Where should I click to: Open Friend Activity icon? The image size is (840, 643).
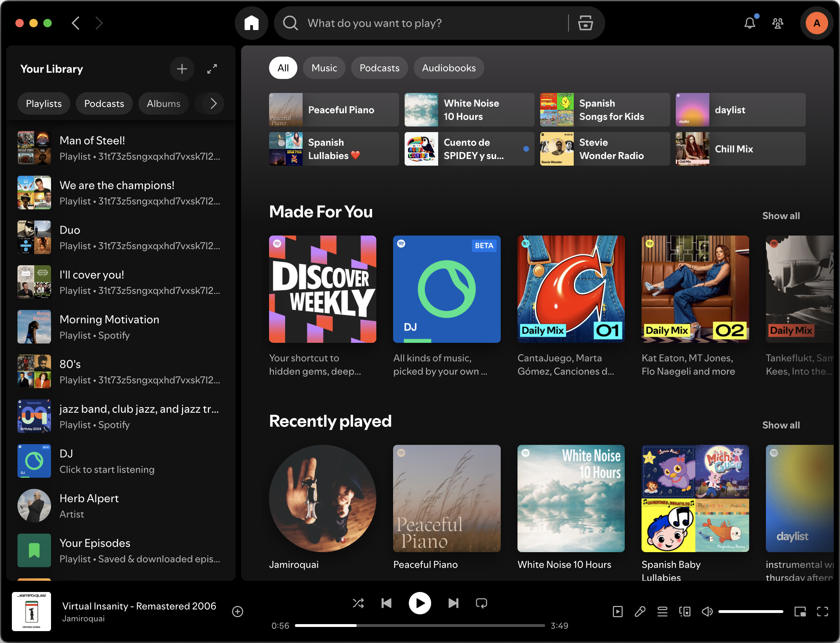pyautogui.click(x=777, y=23)
